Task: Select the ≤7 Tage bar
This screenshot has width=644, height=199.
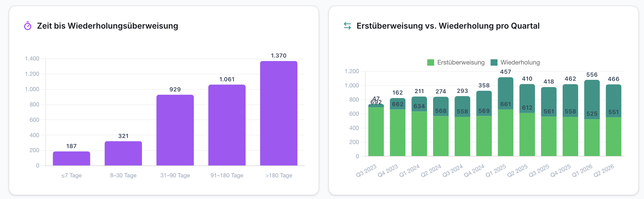Action: point(72,159)
